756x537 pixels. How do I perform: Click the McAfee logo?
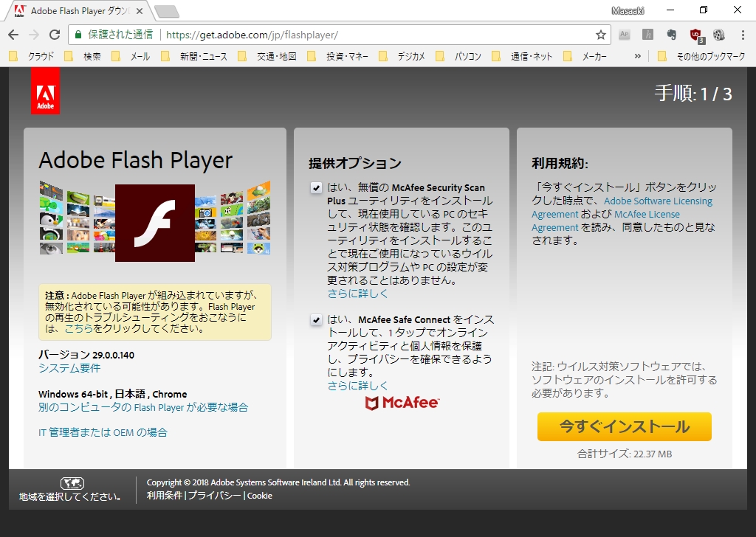pyautogui.click(x=402, y=403)
